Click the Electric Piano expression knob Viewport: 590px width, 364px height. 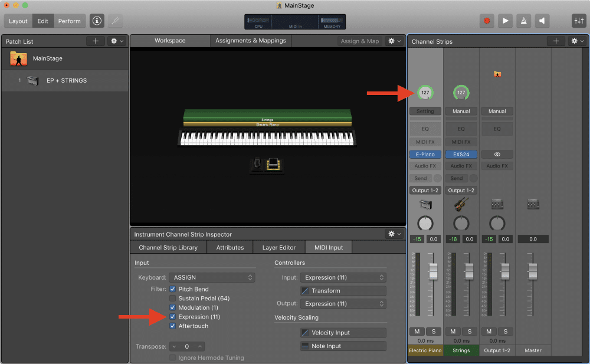coord(425,93)
